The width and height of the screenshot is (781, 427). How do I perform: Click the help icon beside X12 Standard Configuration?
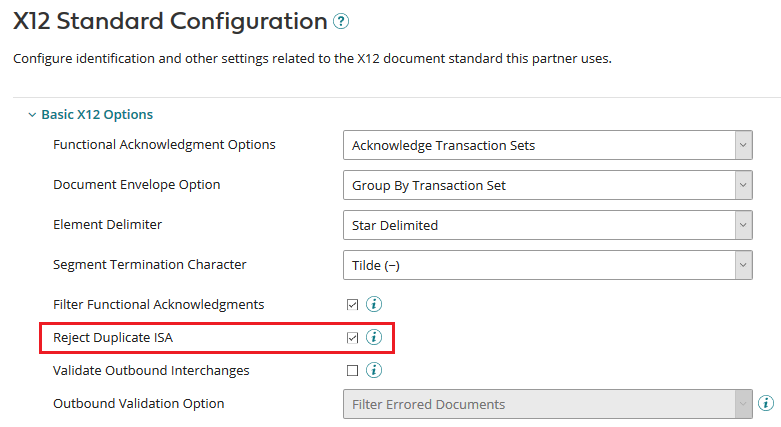[x=341, y=21]
